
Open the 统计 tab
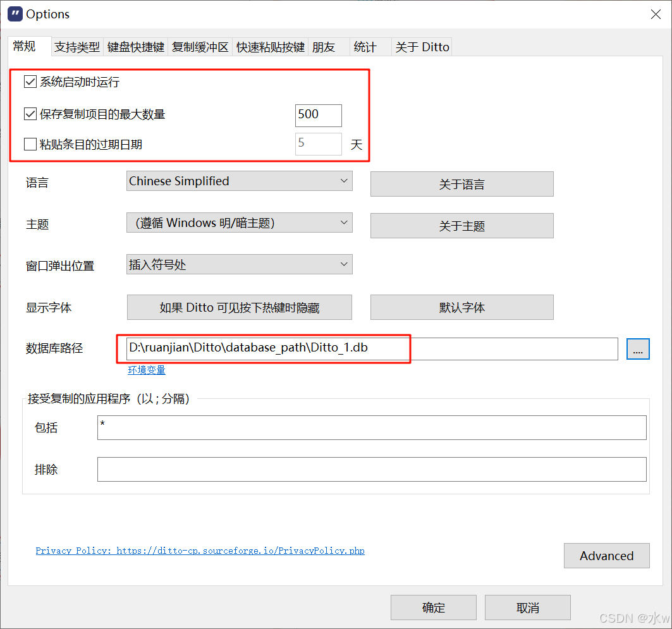click(370, 47)
